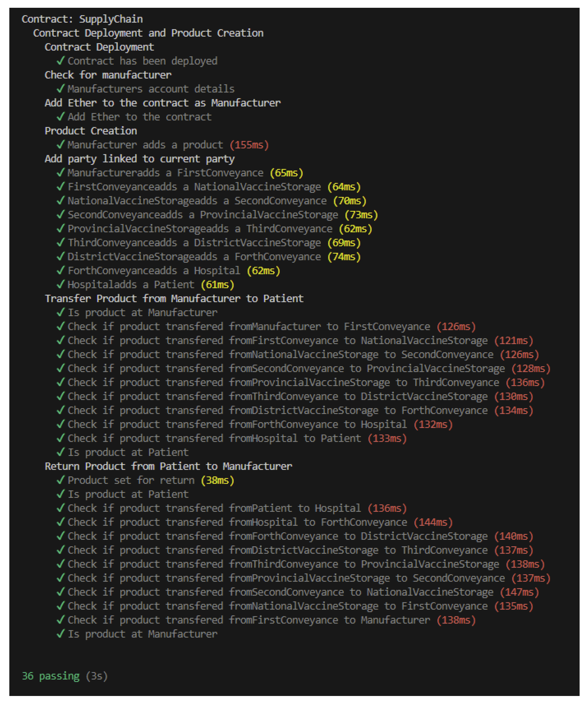Click the "Add party linked to current party" heading

pos(140,159)
